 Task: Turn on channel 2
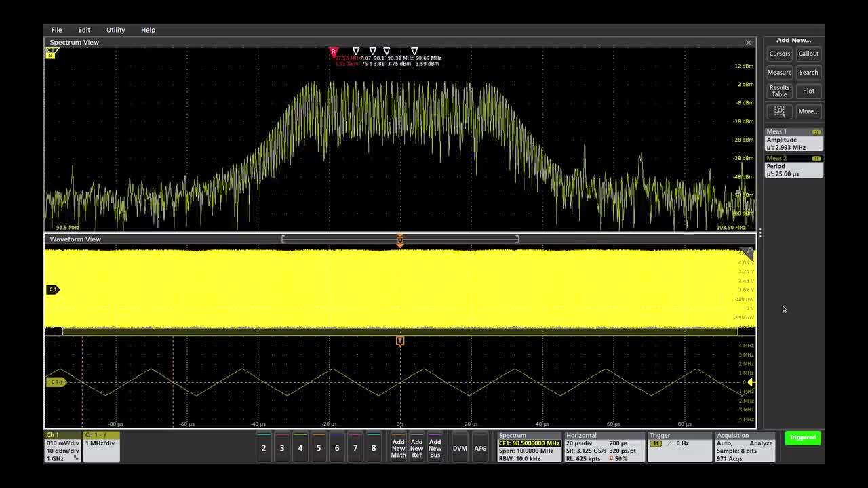264,447
